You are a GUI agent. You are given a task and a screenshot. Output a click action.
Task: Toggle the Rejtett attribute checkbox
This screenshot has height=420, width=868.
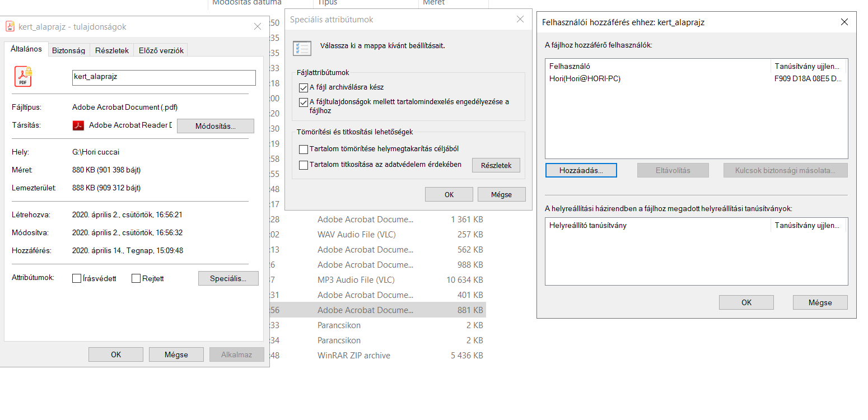[x=136, y=278]
